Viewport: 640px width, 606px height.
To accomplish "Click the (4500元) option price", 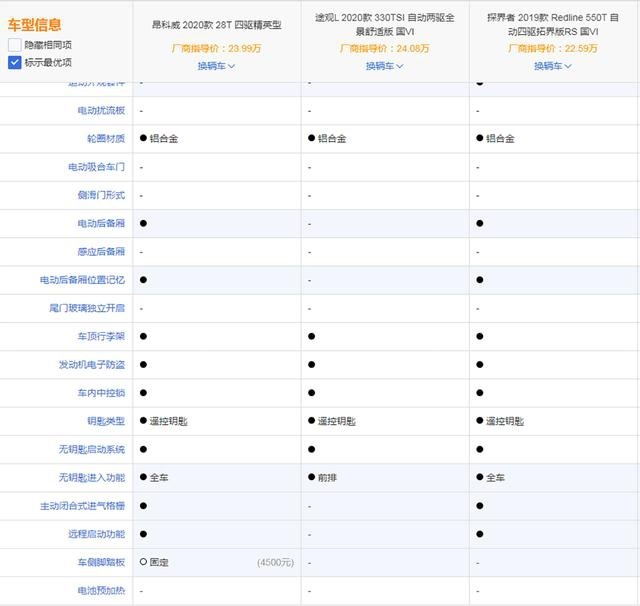I will 276,562.
